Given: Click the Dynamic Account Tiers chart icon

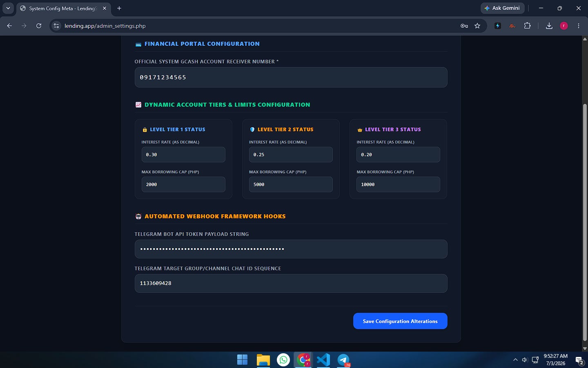Looking at the screenshot, I should [x=138, y=105].
